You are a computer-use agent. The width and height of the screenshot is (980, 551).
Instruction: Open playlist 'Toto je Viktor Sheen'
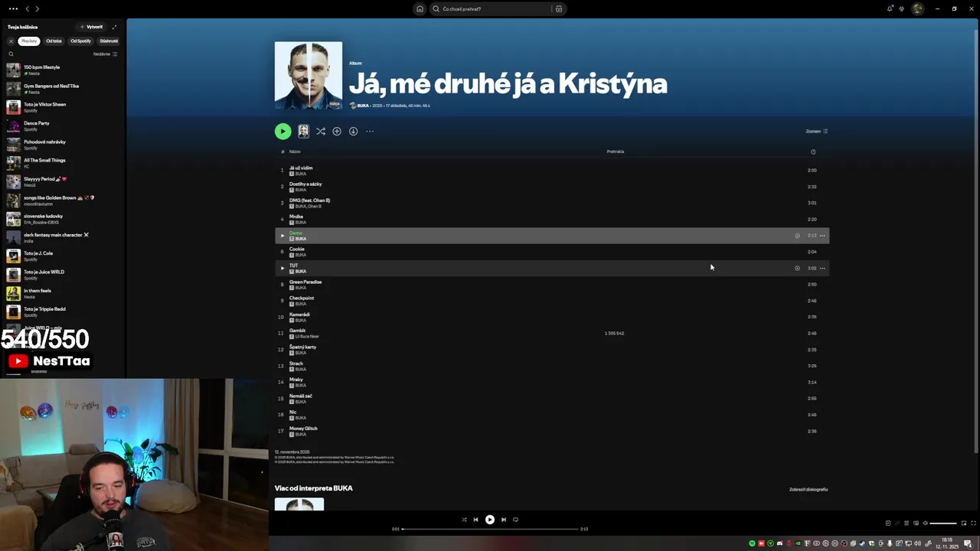click(x=63, y=107)
